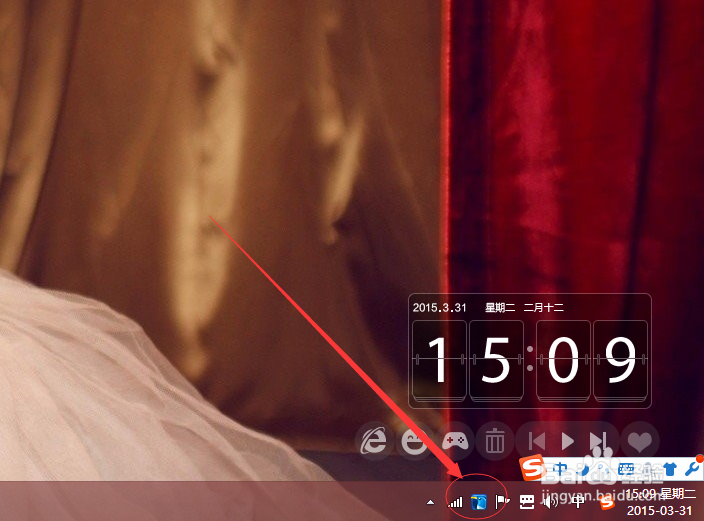Click the flip clock minute digits 09
The image size is (704, 521).
(x=592, y=360)
